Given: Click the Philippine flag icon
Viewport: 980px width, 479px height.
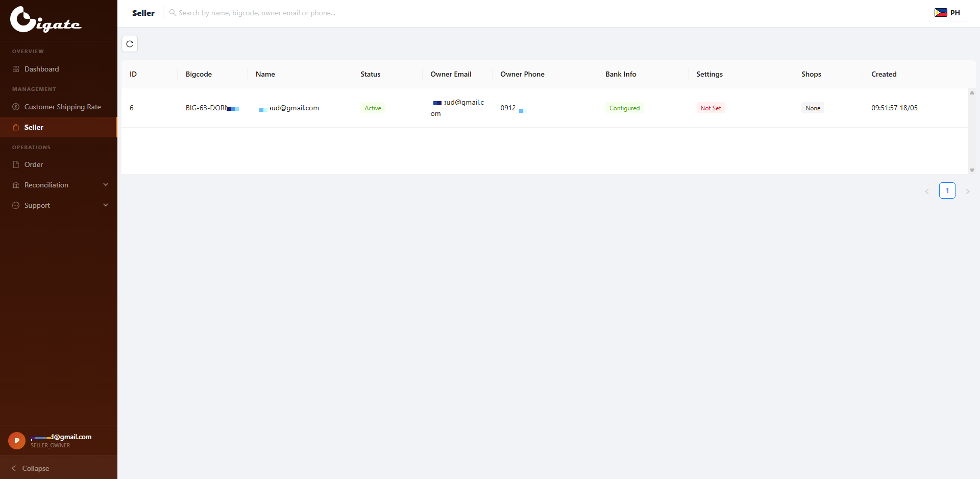Looking at the screenshot, I should 941,13.
